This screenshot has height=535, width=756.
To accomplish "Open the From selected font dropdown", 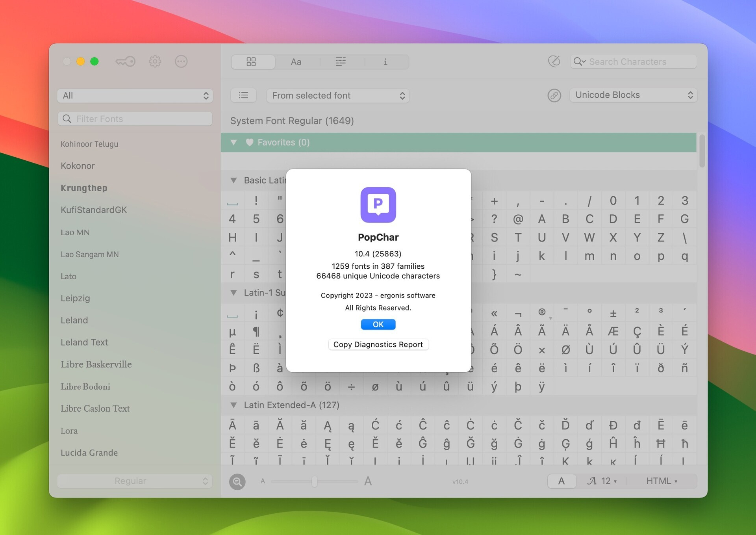I will (337, 95).
